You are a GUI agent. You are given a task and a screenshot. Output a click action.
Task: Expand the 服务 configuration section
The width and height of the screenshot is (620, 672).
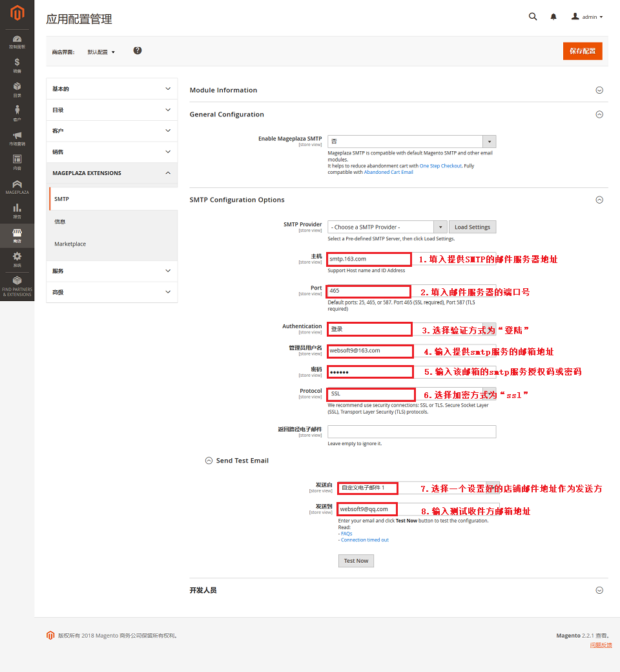pos(112,271)
